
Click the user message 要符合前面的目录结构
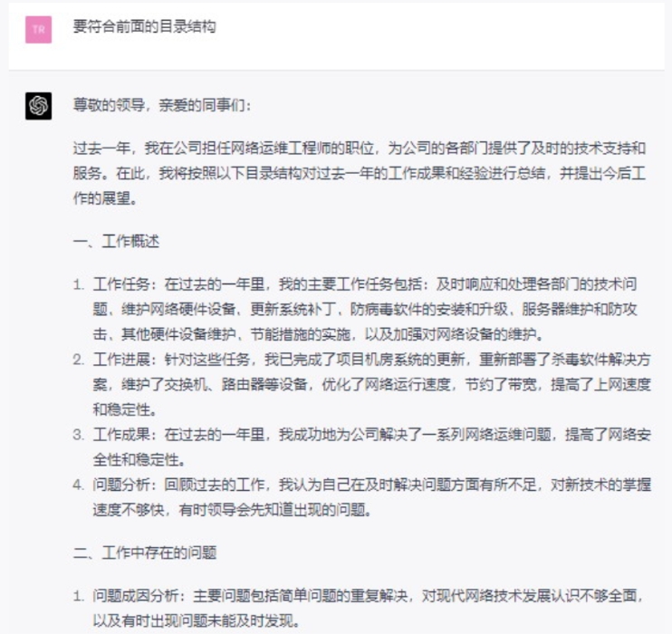click(x=144, y=27)
